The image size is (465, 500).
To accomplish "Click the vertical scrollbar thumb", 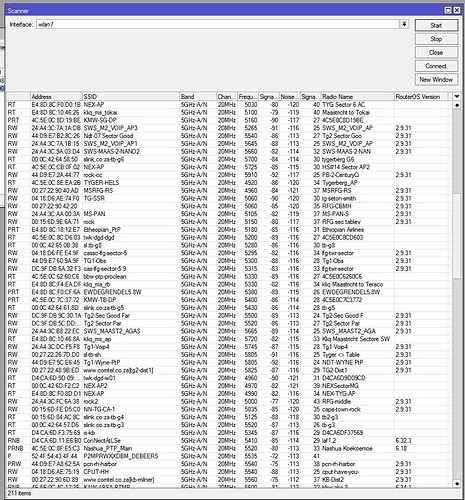I will tap(457, 236).
